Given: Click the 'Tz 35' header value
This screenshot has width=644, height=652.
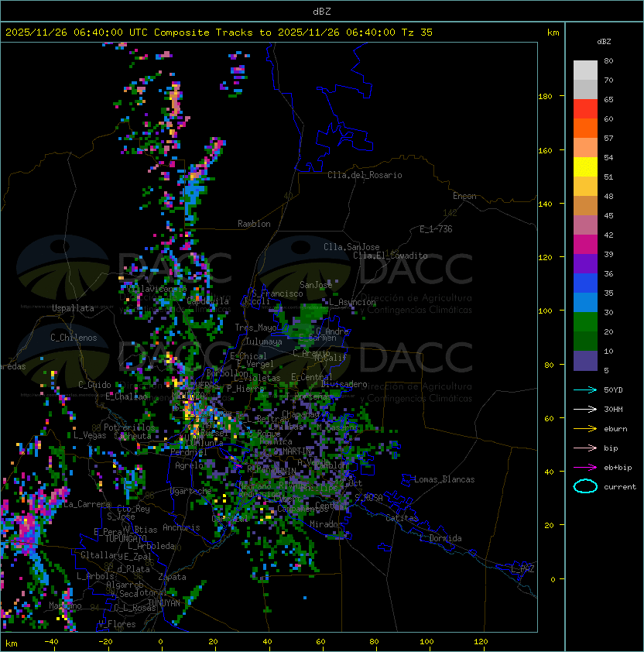Looking at the screenshot, I should (417, 32).
